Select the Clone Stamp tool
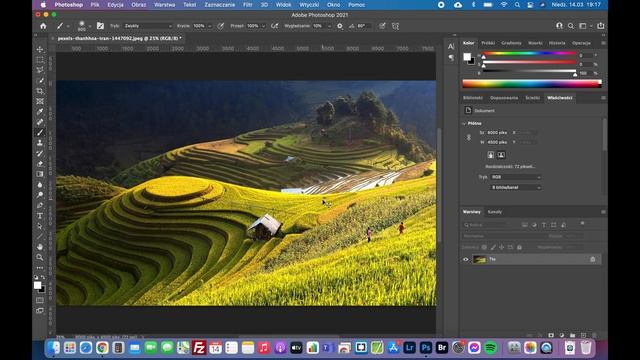Viewport: 640px width, 360px height. (x=40, y=143)
